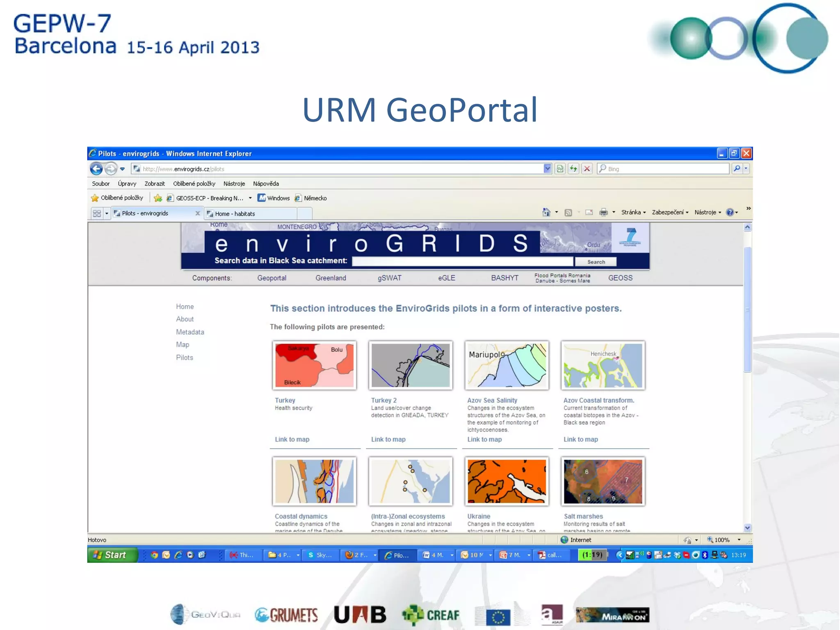Click the Compatibility View icon
The width and height of the screenshot is (840, 630).
(x=560, y=169)
